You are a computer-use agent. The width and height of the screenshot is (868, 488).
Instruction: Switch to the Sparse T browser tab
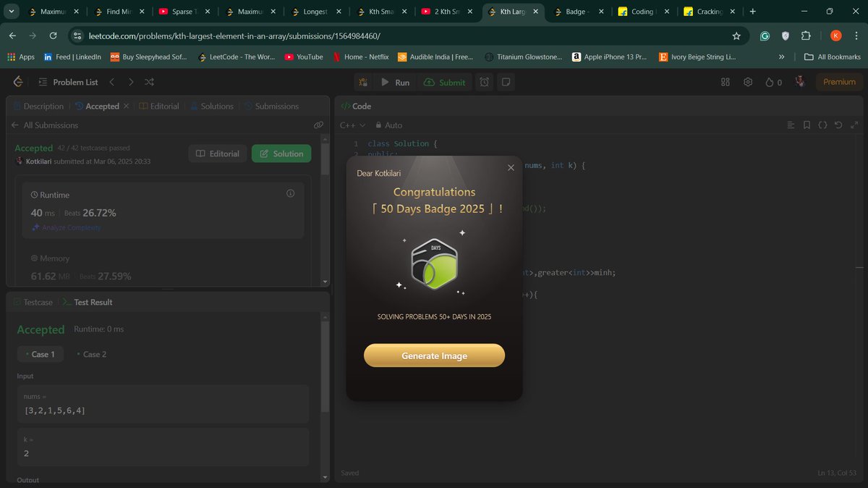pyautogui.click(x=183, y=12)
